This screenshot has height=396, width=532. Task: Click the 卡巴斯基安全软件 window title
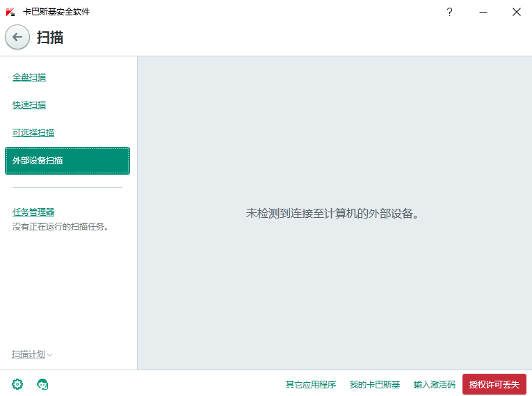(x=56, y=12)
